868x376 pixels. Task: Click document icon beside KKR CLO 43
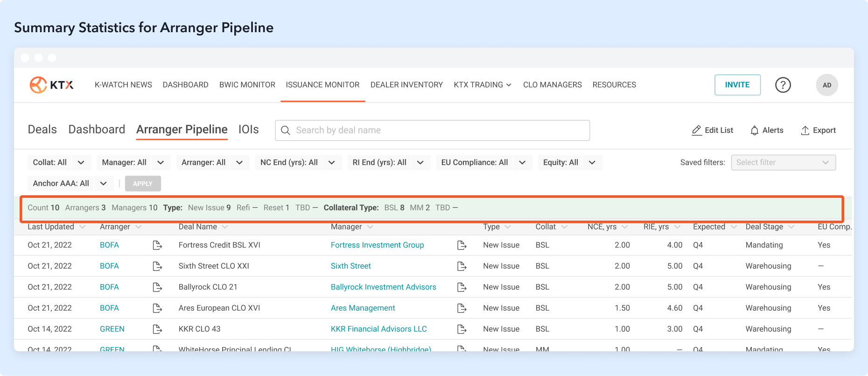click(157, 329)
